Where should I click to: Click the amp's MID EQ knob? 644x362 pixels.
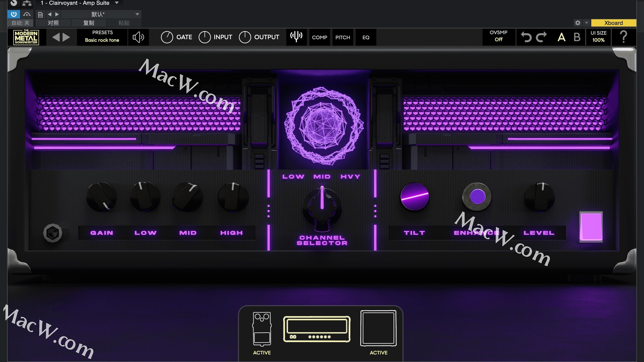pyautogui.click(x=187, y=197)
